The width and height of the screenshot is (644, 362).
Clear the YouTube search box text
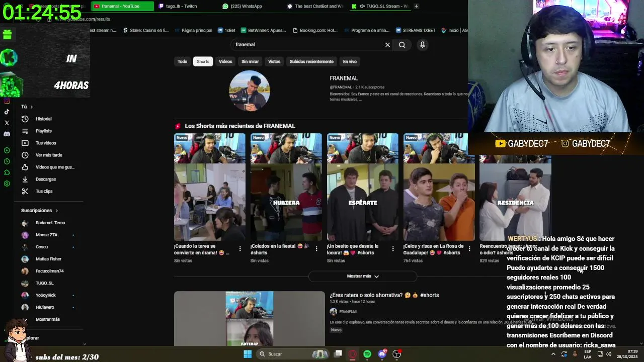(387, 45)
